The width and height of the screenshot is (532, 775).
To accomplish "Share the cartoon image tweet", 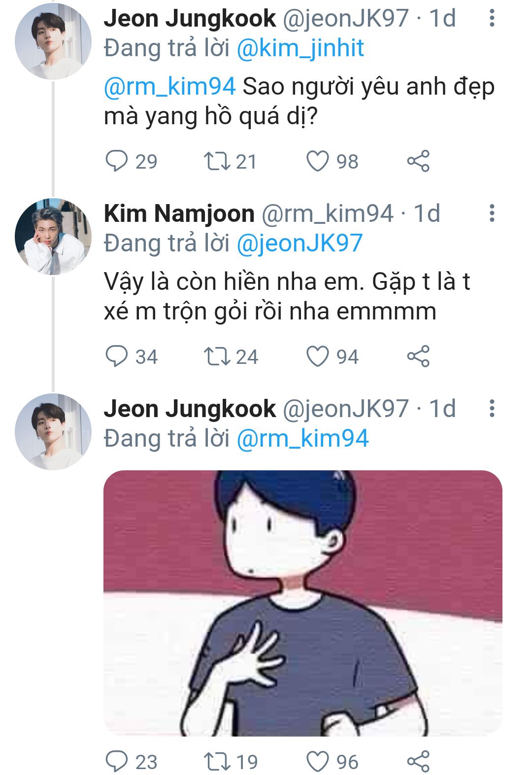I will click(418, 761).
